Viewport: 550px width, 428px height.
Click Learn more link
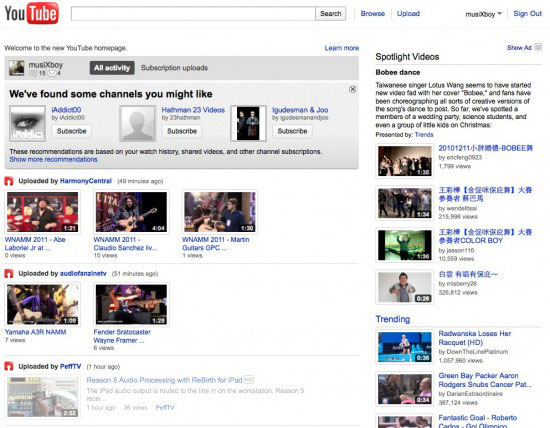click(x=342, y=48)
